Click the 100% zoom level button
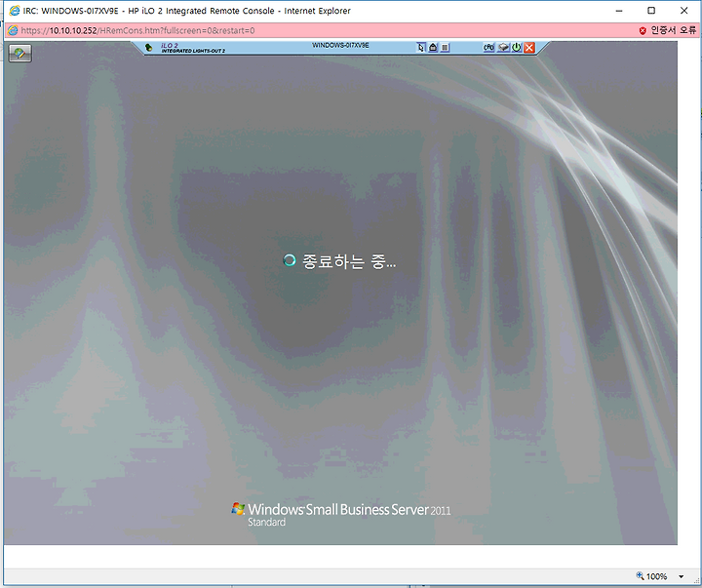The width and height of the screenshot is (702, 588). (651, 576)
